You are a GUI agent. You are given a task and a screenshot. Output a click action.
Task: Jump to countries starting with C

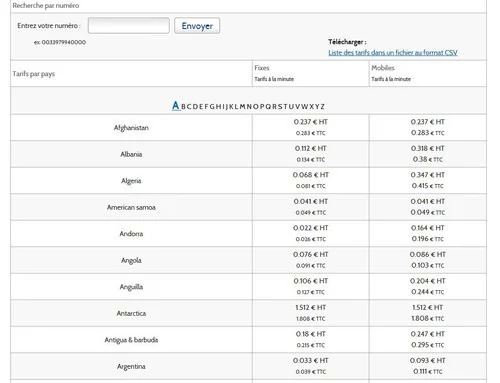tap(189, 107)
